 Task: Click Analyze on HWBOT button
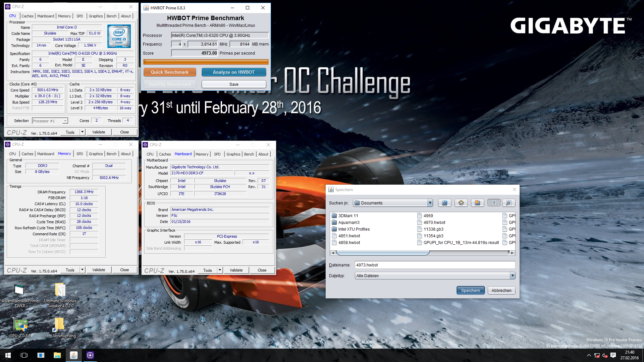pos(234,72)
